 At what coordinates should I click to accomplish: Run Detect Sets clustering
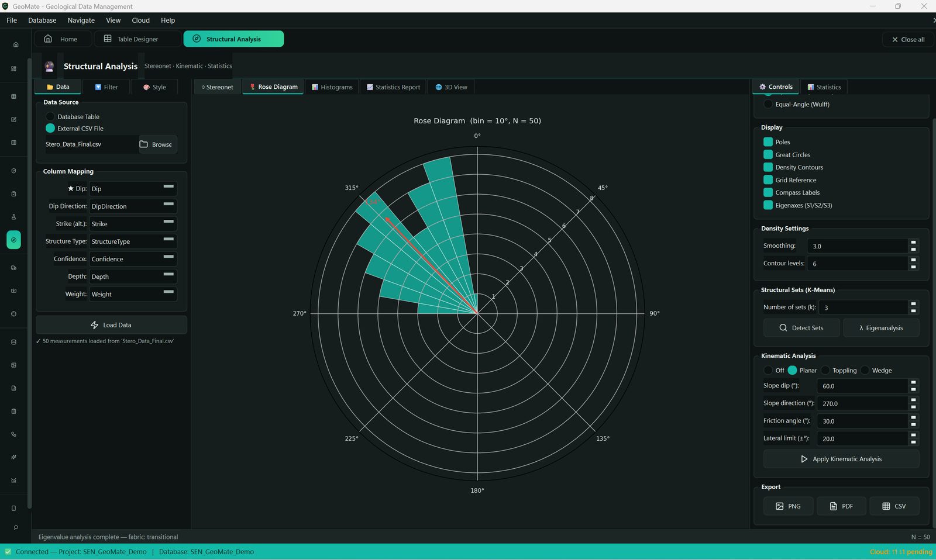[x=801, y=328]
